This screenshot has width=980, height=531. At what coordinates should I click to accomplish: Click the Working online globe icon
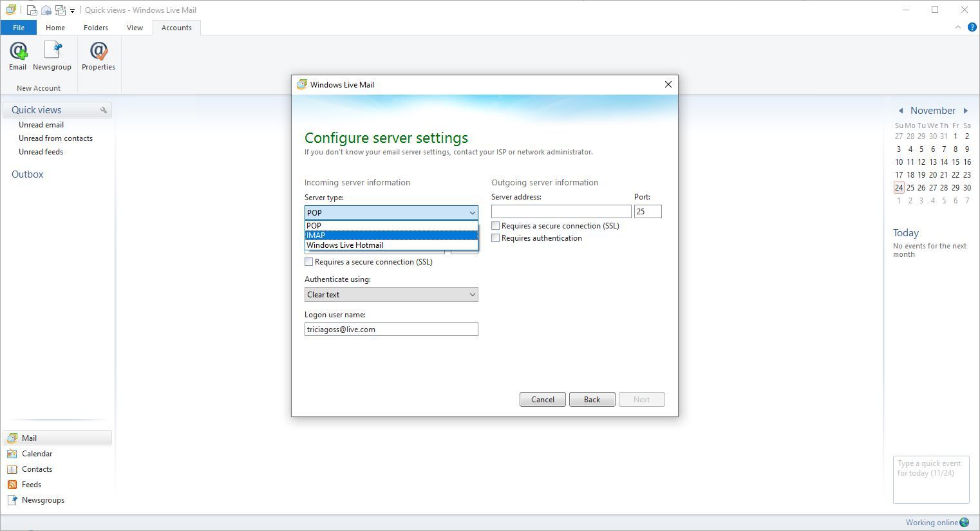pyautogui.click(x=965, y=522)
